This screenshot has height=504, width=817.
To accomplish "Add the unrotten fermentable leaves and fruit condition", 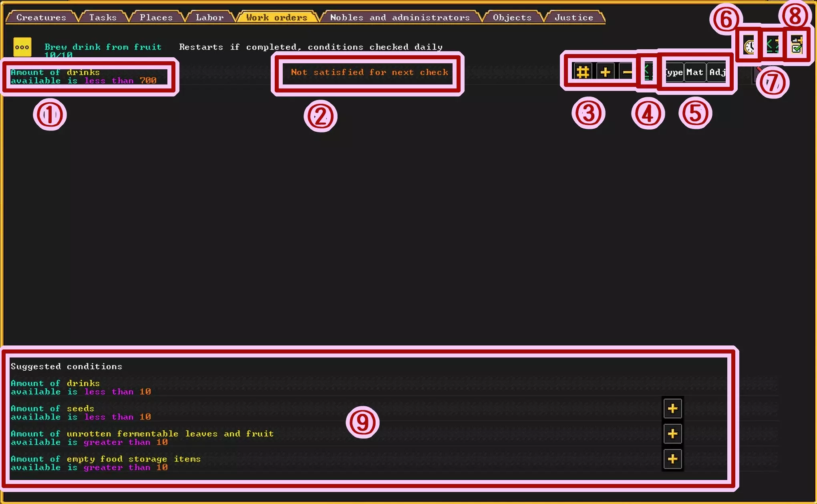I will click(x=672, y=434).
